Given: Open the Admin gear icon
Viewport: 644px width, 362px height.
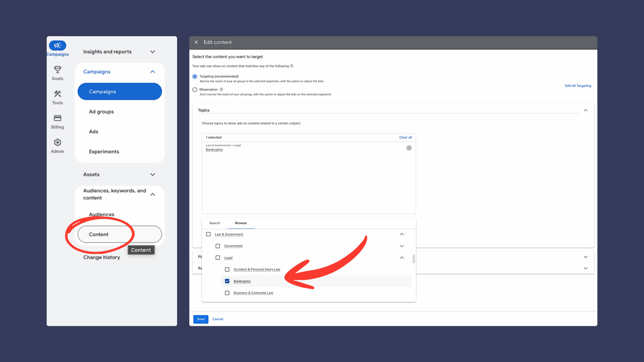Looking at the screenshot, I should (57, 142).
